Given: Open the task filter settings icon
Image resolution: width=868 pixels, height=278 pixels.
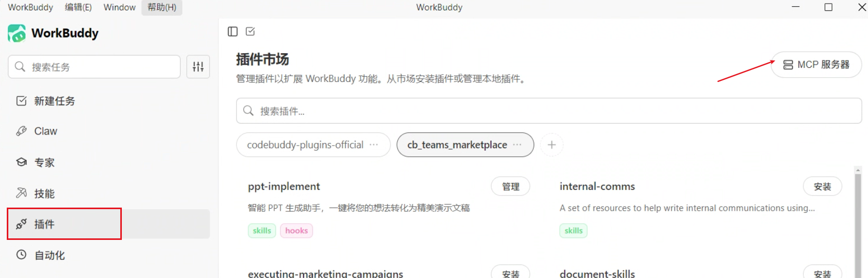Looking at the screenshot, I should point(198,67).
